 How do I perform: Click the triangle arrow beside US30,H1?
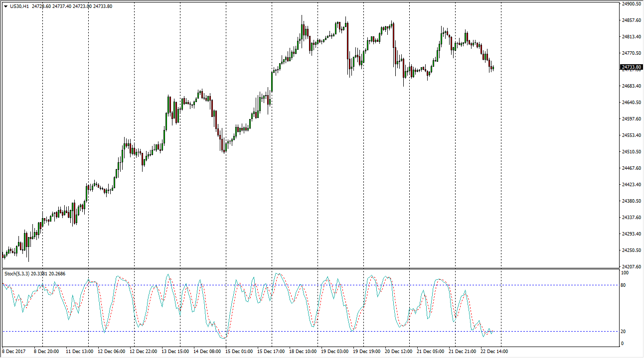(x=5, y=6)
